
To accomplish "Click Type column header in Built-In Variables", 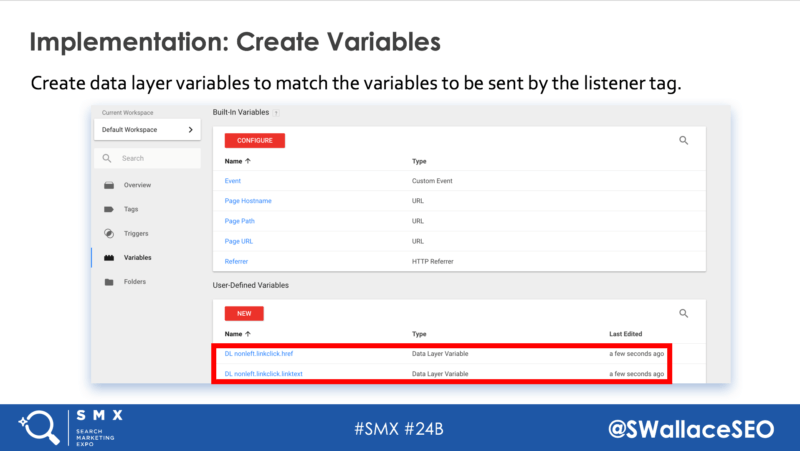I will click(419, 161).
